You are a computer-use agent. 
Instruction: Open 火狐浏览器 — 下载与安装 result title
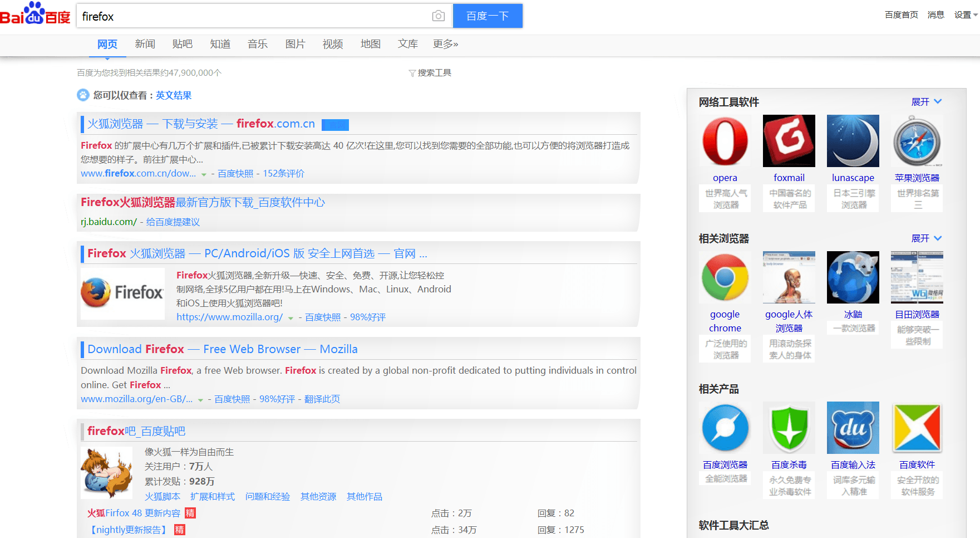pos(201,124)
